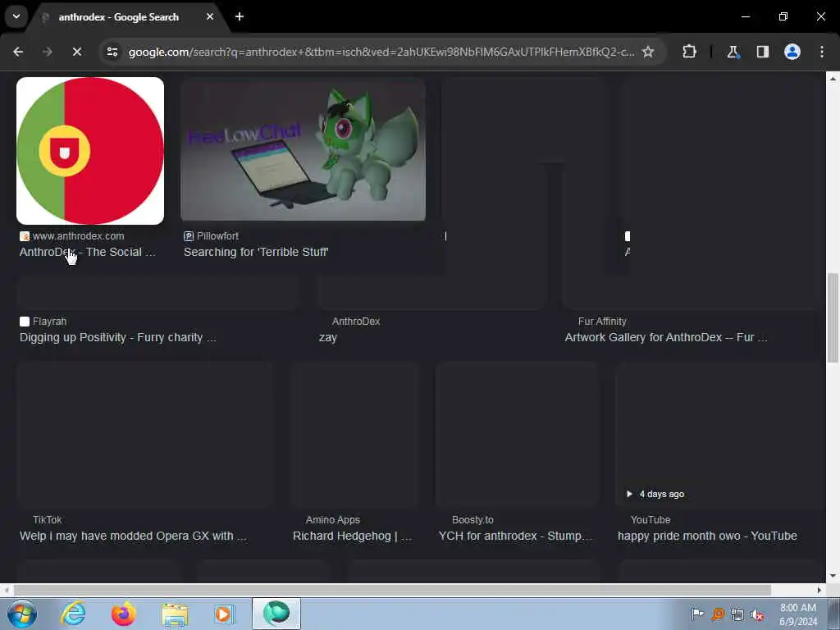The image size is (840, 630).
Task: Click the AnthroDex source label above 'zay'
Action: pos(356,322)
